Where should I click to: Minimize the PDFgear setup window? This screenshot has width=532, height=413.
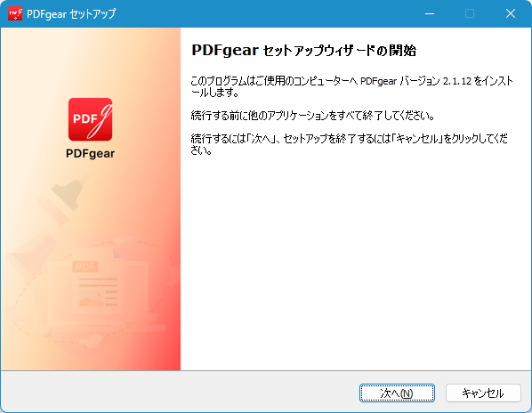tap(430, 13)
